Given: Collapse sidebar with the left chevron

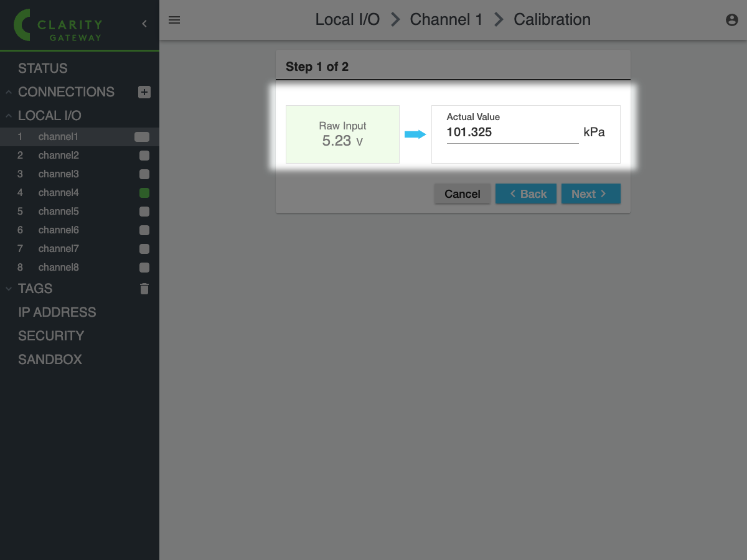Looking at the screenshot, I should pyautogui.click(x=144, y=24).
